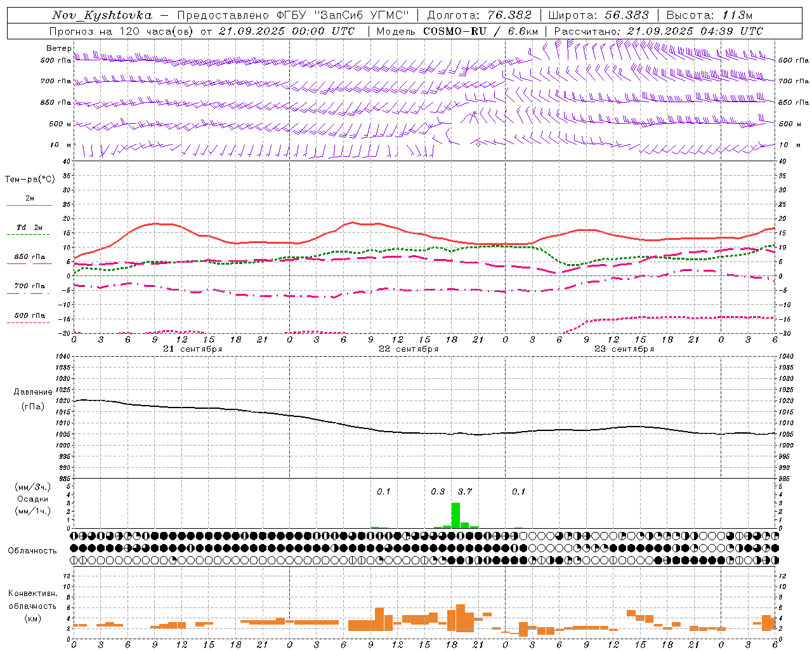Click the (мм/3ч.) precipitation unit label

tap(33, 487)
